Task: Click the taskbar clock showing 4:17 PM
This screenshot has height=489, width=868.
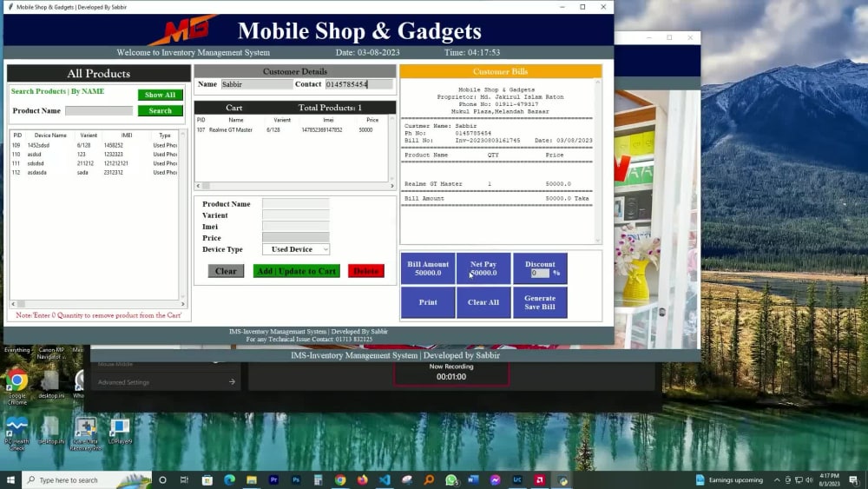Action: point(829,479)
